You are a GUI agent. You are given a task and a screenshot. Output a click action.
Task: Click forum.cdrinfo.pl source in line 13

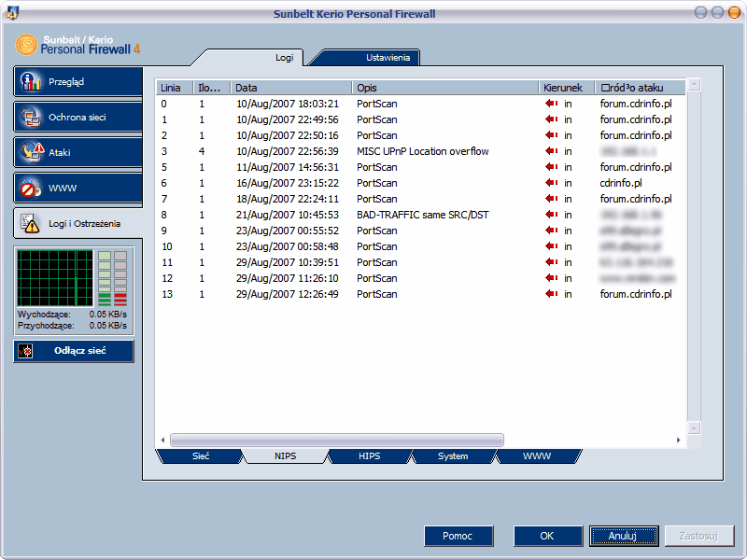(636, 294)
